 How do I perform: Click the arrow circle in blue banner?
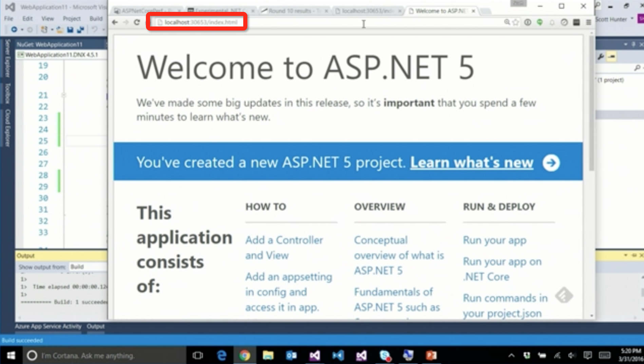(551, 163)
